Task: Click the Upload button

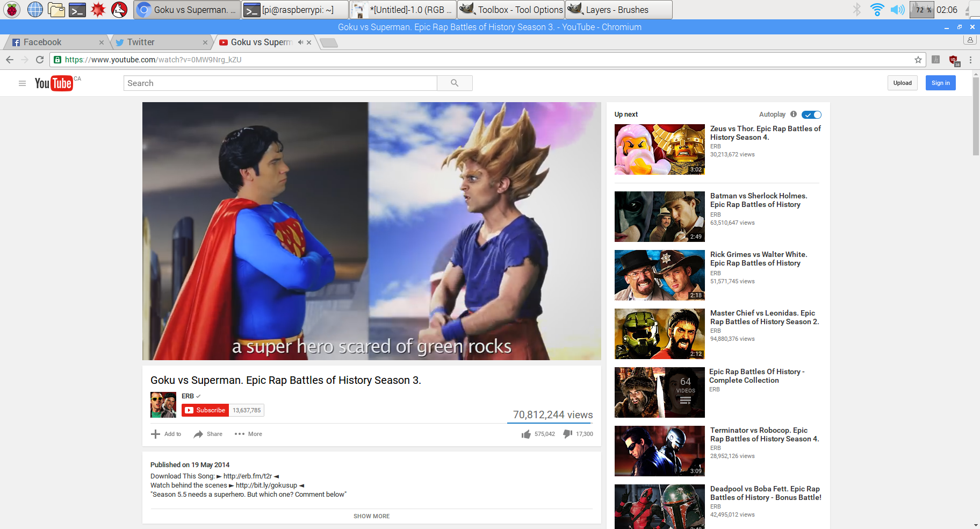Action: point(903,83)
